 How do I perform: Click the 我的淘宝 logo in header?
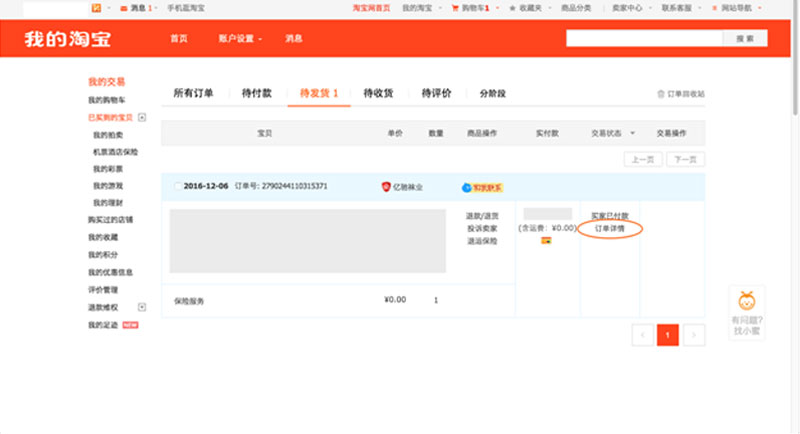coord(67,39)
